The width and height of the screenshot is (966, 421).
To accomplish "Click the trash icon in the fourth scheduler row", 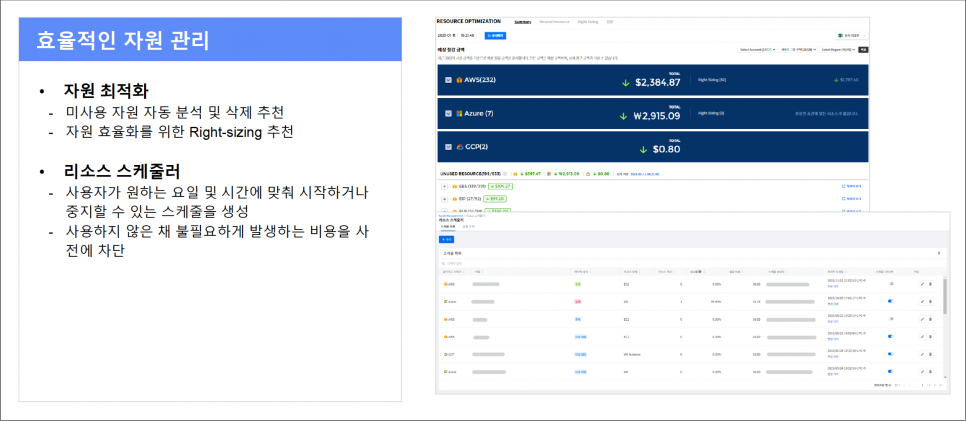I will (930, 337).
